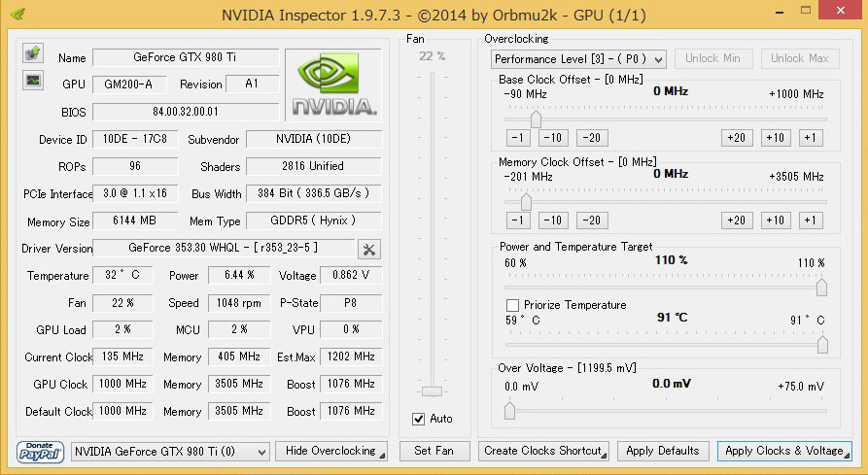The width and height of the screenshot is (868, 475).
Task: Click Base Clock Offset -10 button
Action: (553, 138)
